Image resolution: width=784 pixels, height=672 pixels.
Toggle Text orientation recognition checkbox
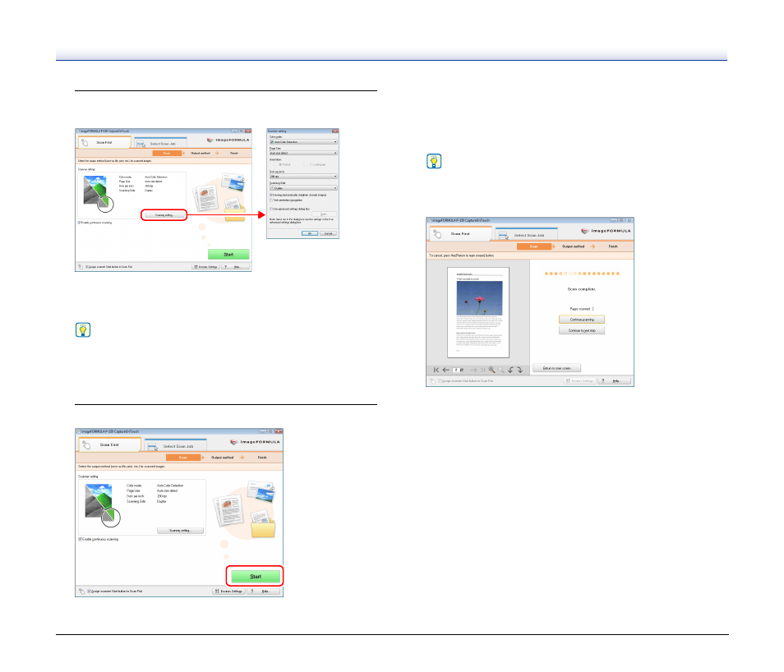coord(271,200)
